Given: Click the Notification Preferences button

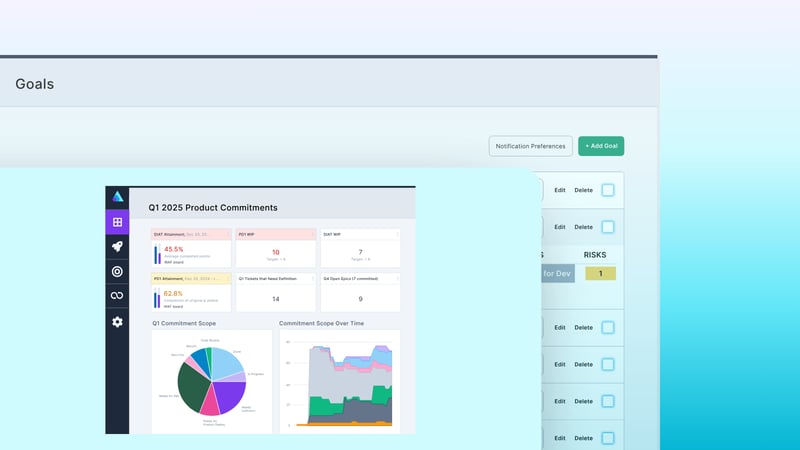Looking at the screenshot, I should [x=530, y=146].
